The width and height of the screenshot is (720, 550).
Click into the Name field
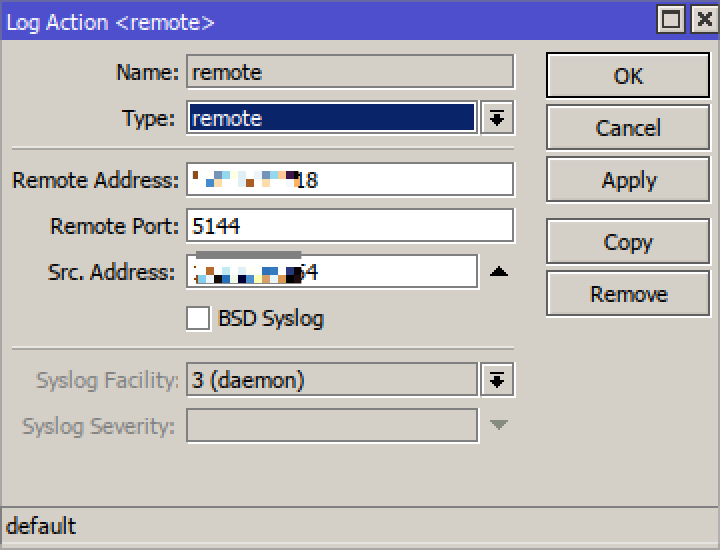[x=350, y=72]
